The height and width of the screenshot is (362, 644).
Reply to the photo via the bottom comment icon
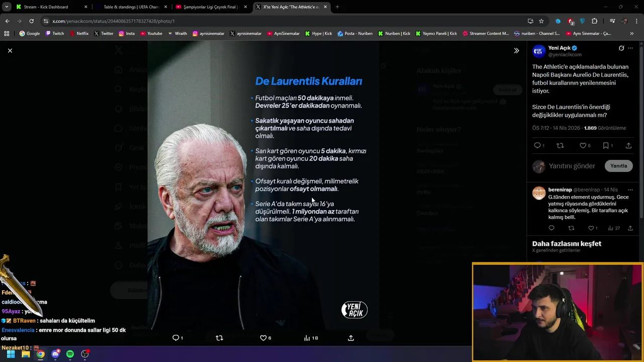click(x=176, y=338)
